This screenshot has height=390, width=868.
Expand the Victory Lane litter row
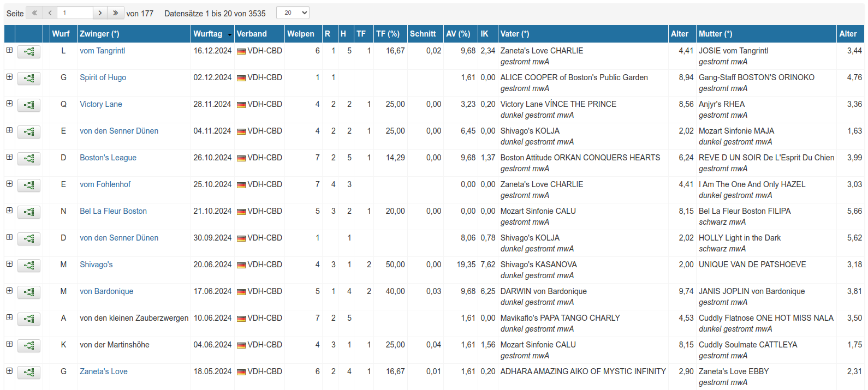tap(9, 103)
